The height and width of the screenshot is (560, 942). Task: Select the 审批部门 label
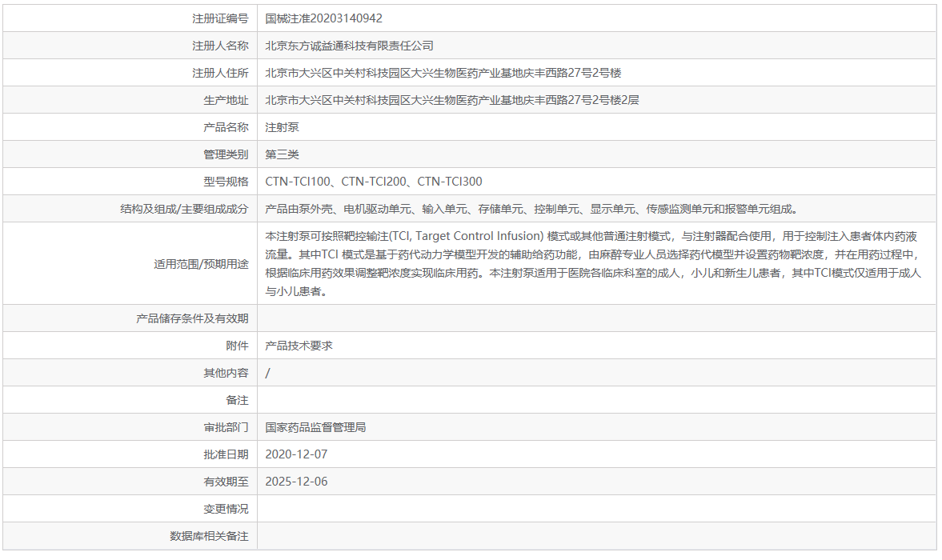click(225, 427)
